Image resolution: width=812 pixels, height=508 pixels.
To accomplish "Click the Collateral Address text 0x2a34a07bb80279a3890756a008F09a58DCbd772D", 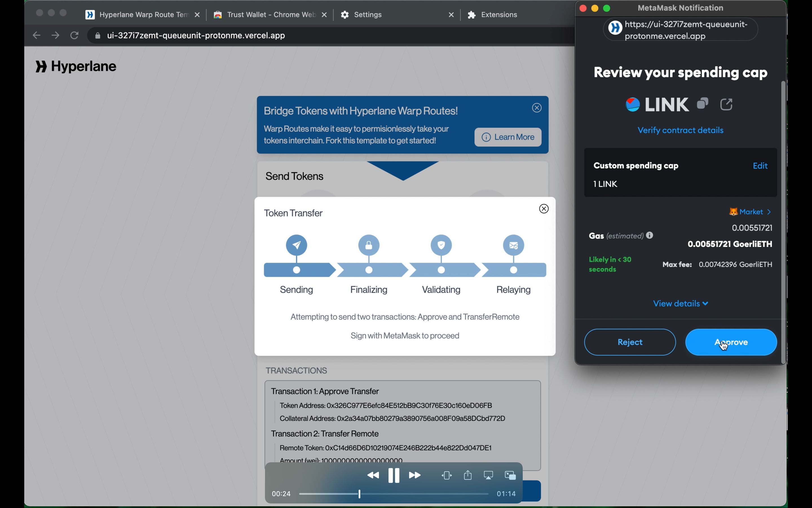I will coord(421,419).
